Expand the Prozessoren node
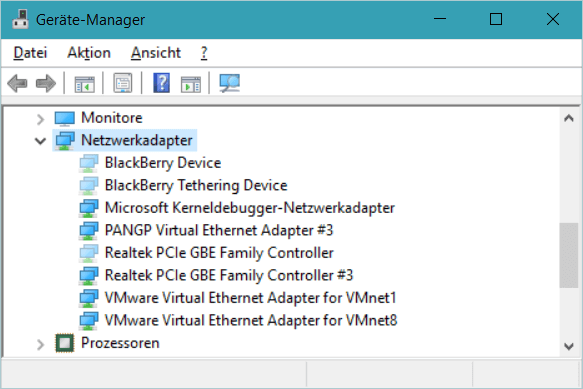The height and width of the screenshot is (389, 583). pos(40,344)
